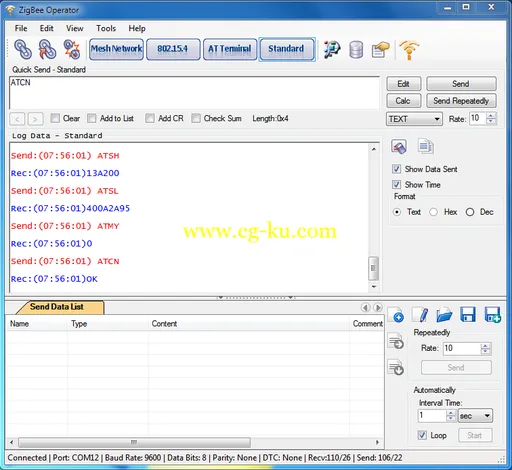Switch to AT Terminal mode
Image resolution: width=512 pixels, height=470 pixels.
point(230,49)
